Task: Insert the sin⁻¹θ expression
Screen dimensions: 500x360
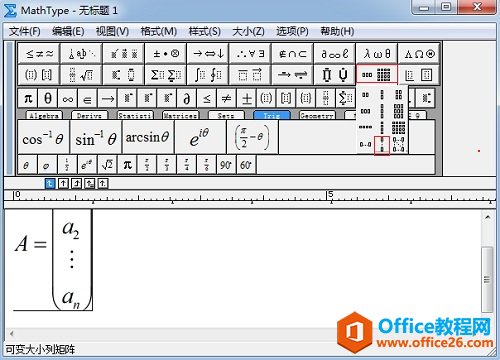Action: tap(96, 137)
